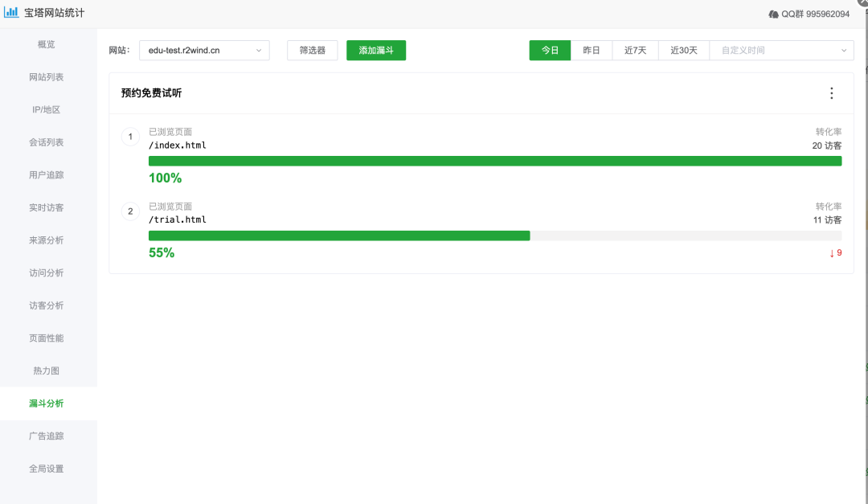Click the 宝塔网站统计 app title
The height and width of the screenshot is (504, 868).
click(x=55, y=13)
